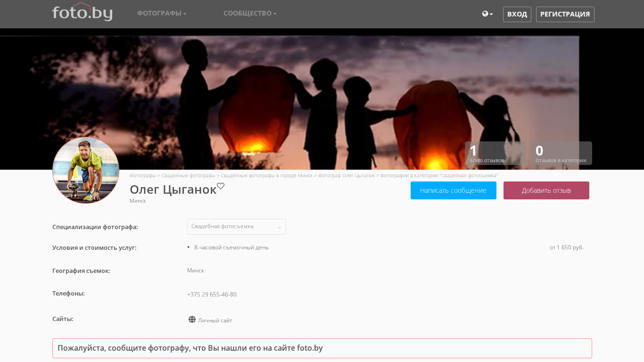
Task: Expand the СООБЩЕСТВО menu
Action: [x=250, y=13]
